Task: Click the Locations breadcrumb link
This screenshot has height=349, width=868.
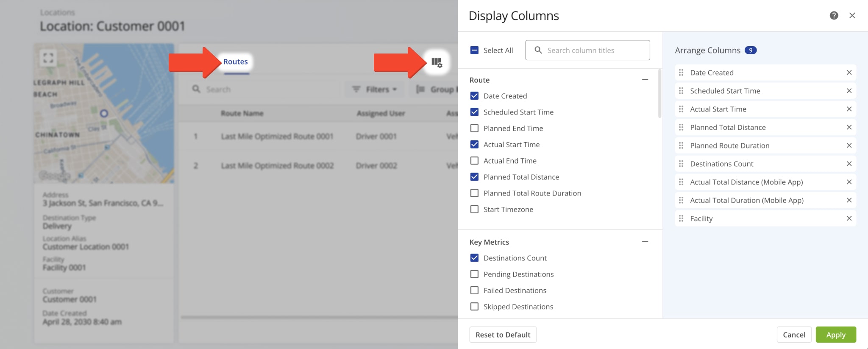Action: [57, 12]
